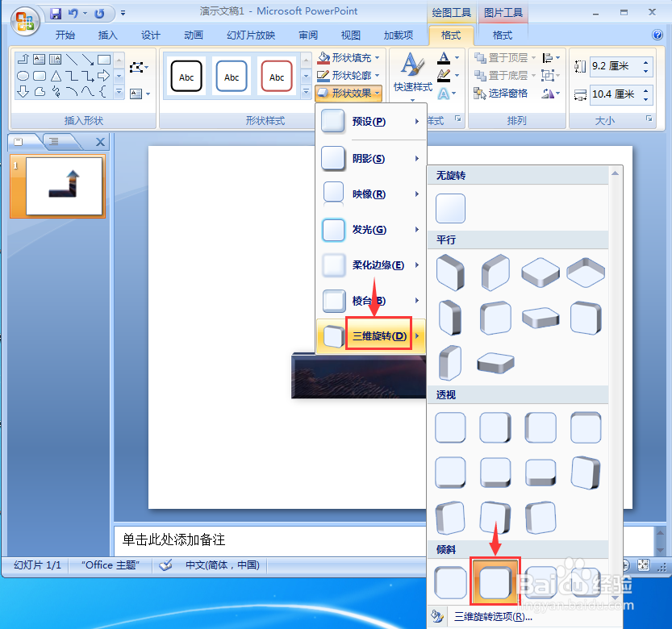Open the text fill A dropdown arrow
672x629 pixels.
click(457, 57)
